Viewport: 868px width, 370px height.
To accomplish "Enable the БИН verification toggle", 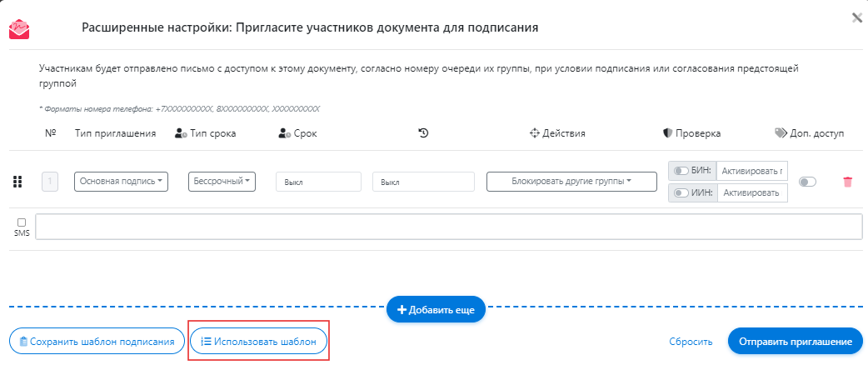I will (681, 171).
